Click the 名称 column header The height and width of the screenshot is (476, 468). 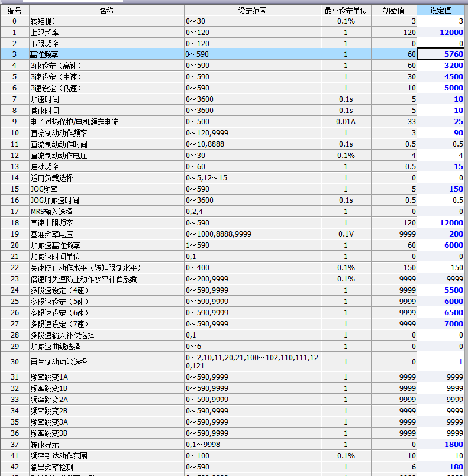pos(106,10)
